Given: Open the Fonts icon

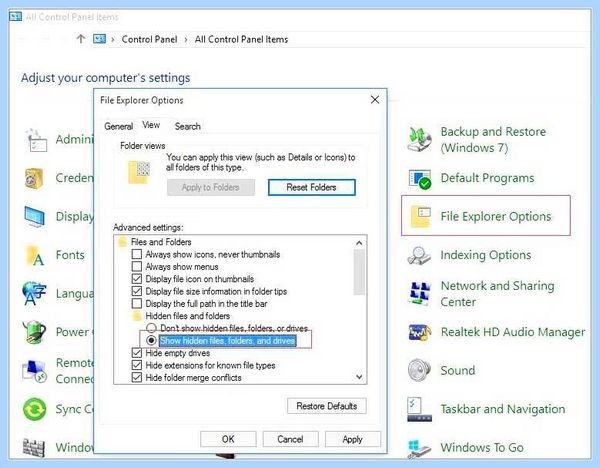Looking at the screenshot, I should coord(34,256).
